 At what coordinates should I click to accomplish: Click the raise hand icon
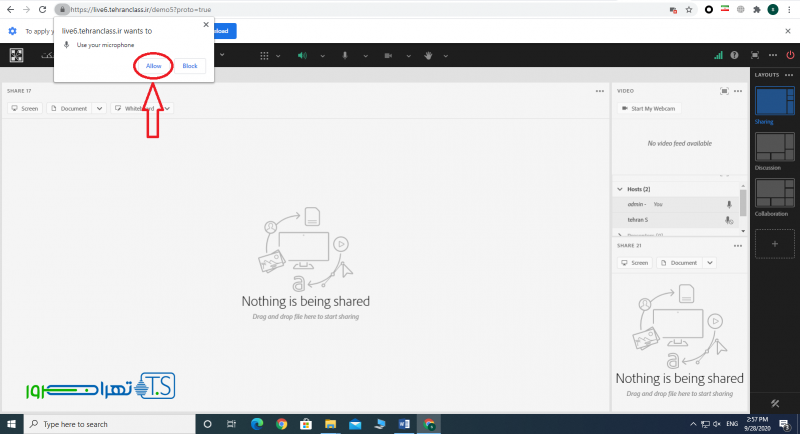coord(429,55)
